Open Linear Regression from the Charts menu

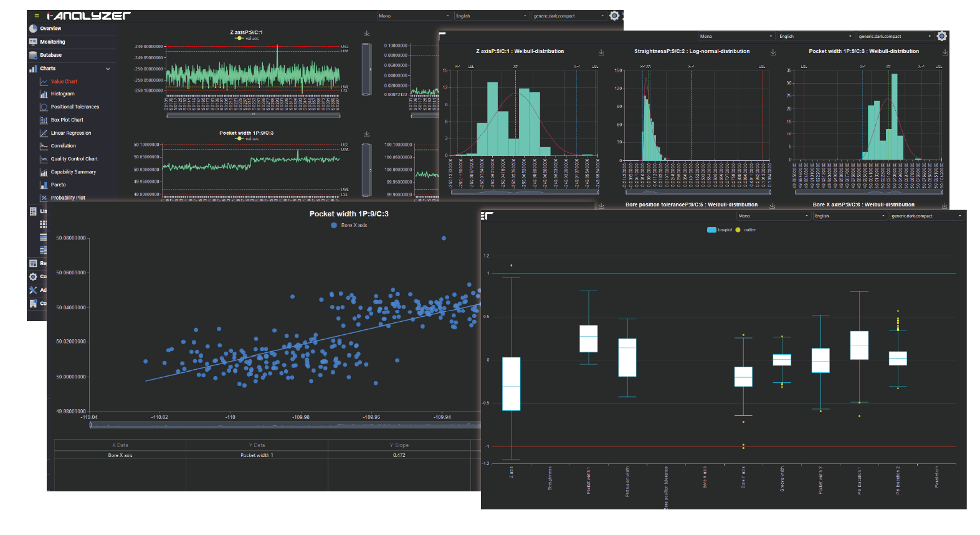(x=70, y=133)
